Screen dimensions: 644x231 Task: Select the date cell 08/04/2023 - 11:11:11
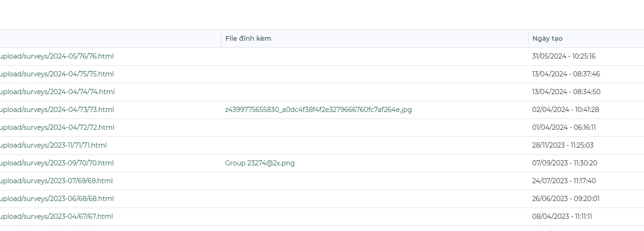(562, 216)
